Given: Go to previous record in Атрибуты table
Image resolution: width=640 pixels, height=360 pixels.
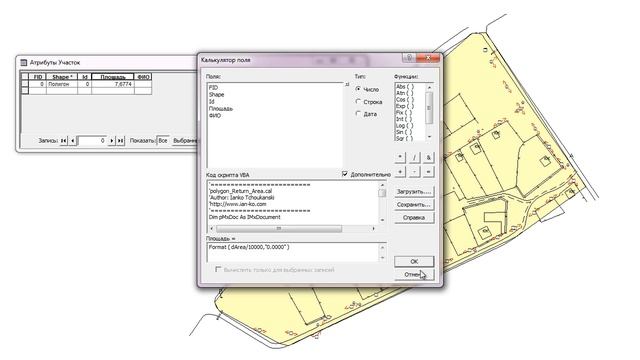Looking at the screenshot, I should pyautogui.click(x=72, y=140).
